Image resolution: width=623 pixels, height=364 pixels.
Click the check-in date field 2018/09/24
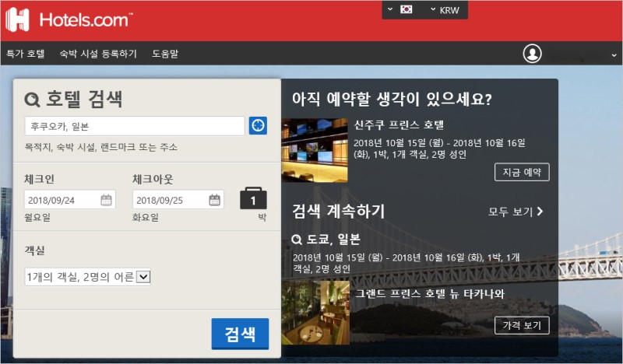pos(70,200)
